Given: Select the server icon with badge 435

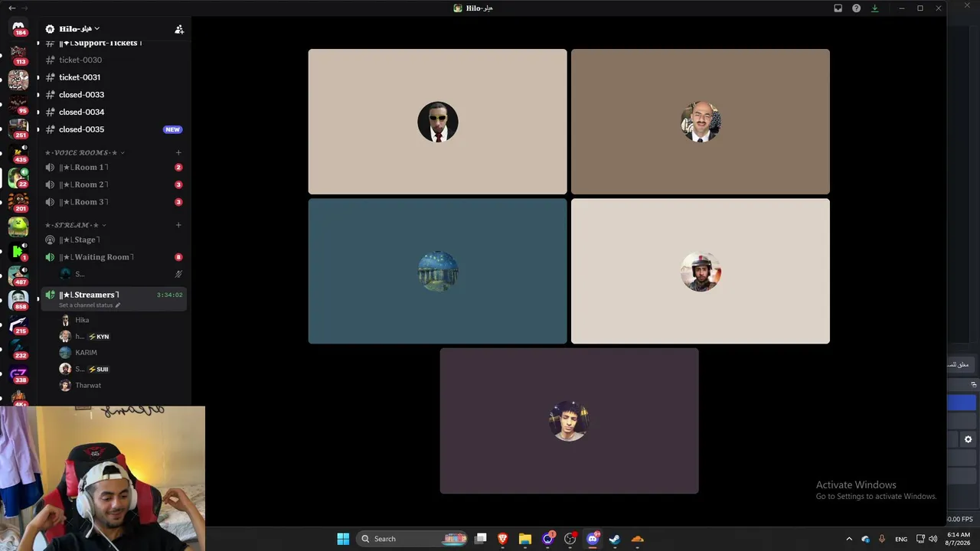Looking at the screenshot, I should (18, 152).
